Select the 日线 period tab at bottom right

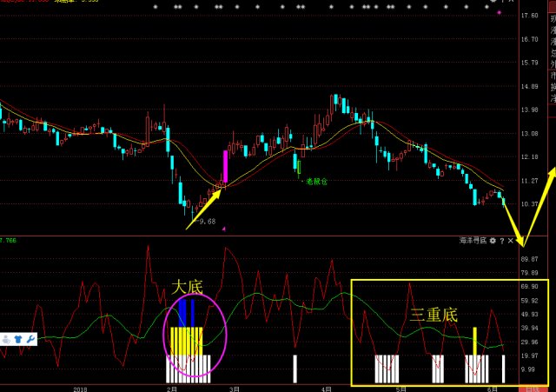point(532,389)
